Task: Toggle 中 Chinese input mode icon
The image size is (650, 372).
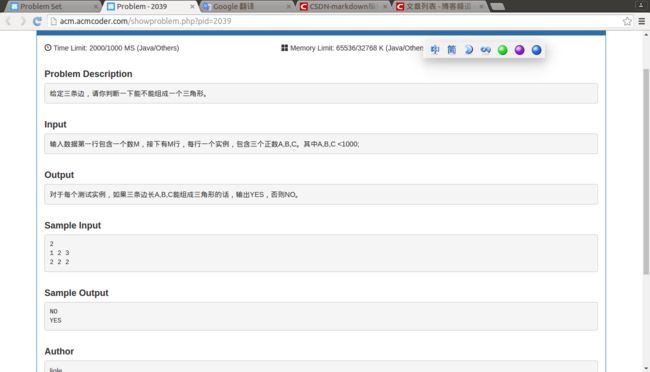Action: (x=435, y=50)
